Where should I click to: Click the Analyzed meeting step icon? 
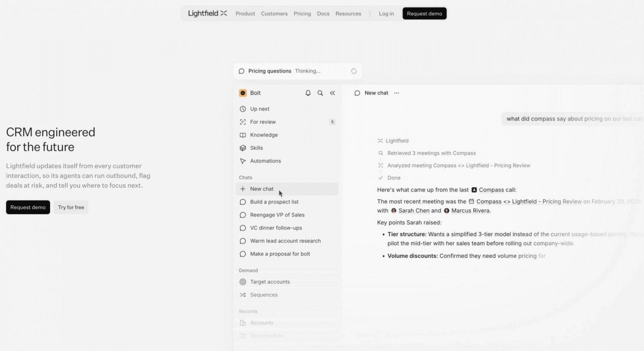[x=381, y=165]
